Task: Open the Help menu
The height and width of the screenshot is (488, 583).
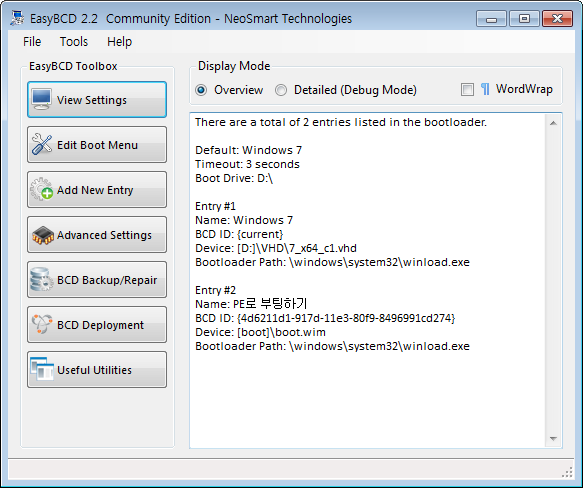Action: click(119, 42)
